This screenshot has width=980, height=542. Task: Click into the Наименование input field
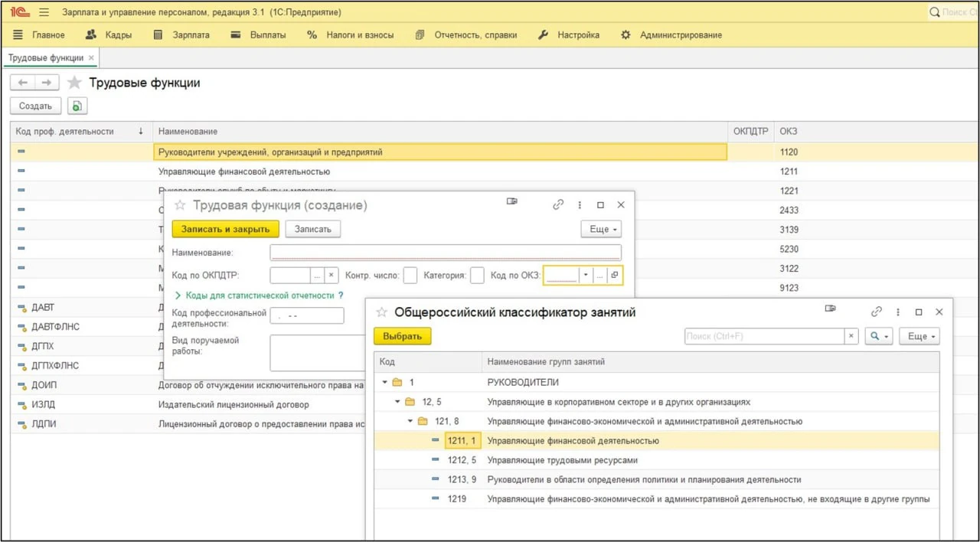pyautogui.click(x=446, y=253)
